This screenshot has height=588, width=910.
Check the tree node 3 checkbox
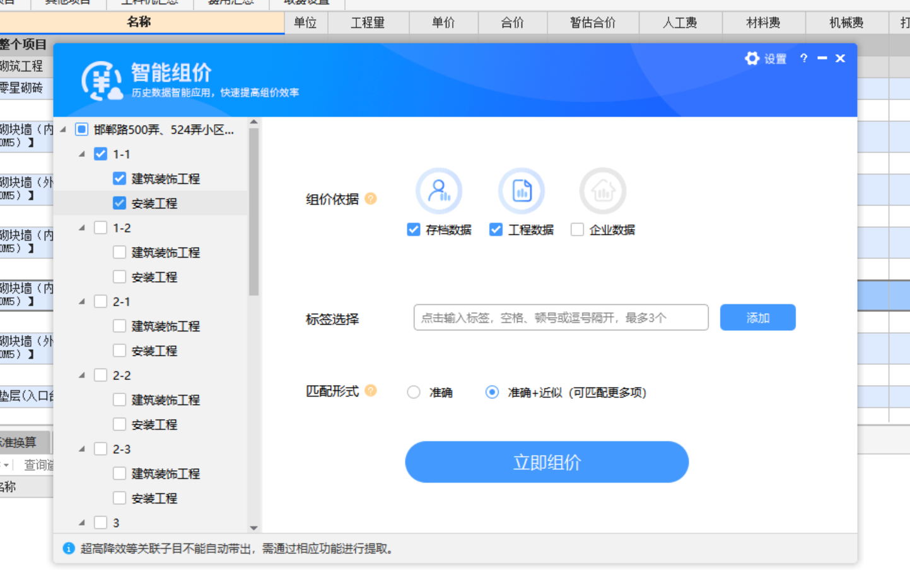pyautogui.click(x=100, y=522)
